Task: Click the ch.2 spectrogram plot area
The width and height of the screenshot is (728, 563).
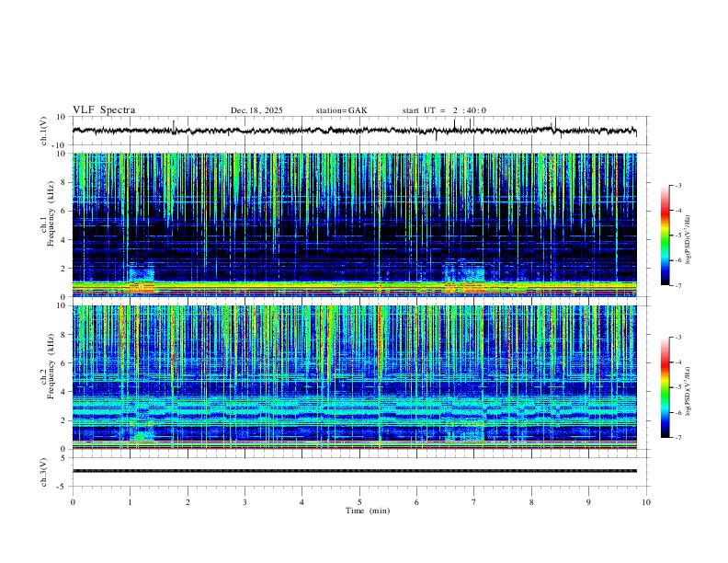Action: [x=355, y=377]
